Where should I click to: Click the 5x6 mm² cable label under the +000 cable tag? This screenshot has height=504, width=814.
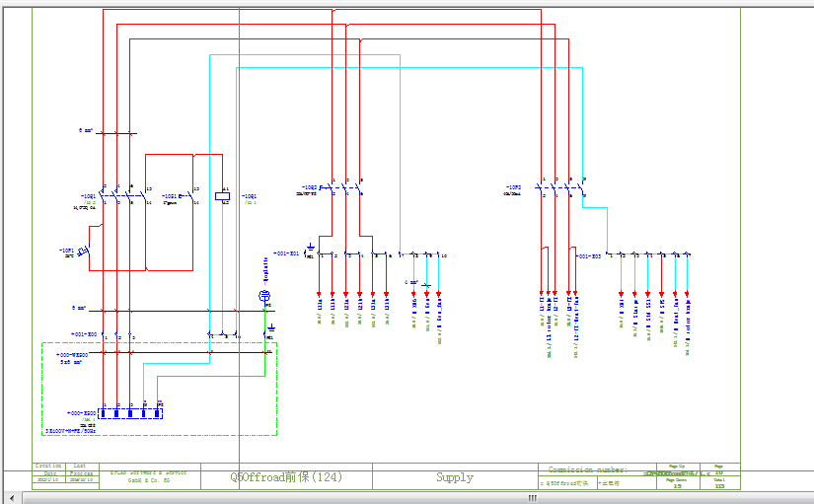click(71, 361)
